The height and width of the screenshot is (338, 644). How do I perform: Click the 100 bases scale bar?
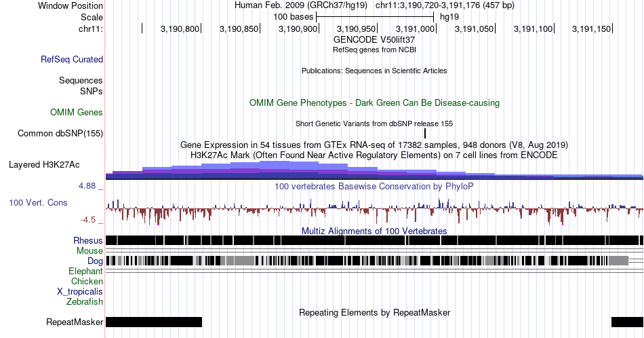[x=375, y=17]
